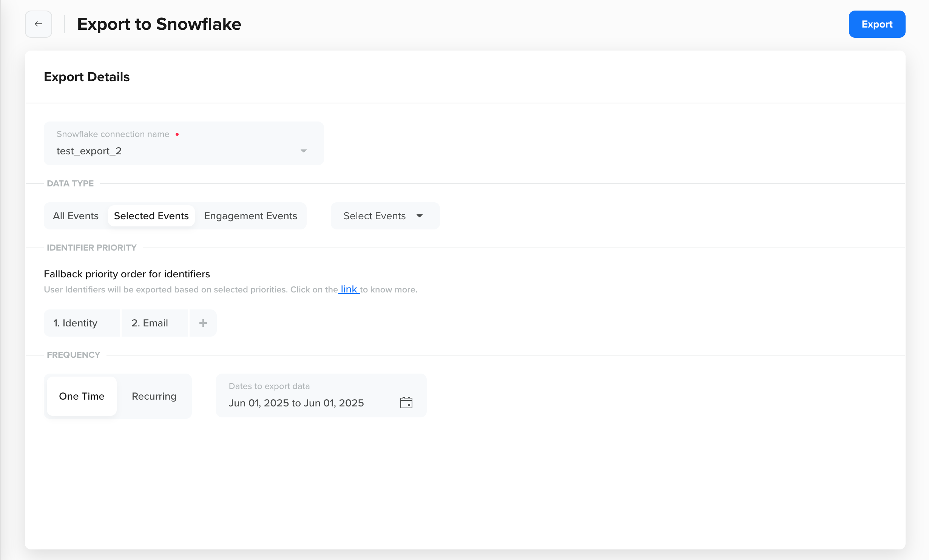Click the Export button
929x560 pixels.
click(877, 24)
